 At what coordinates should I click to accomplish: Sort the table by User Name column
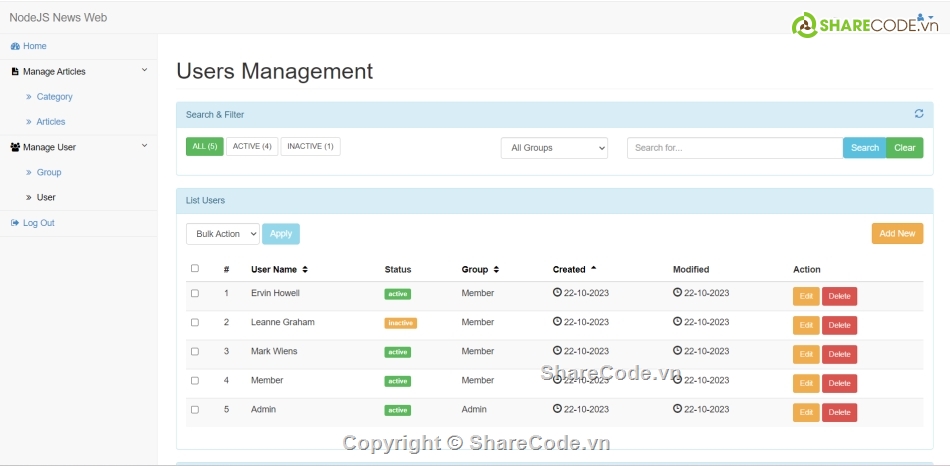click(x=279, y=269)
